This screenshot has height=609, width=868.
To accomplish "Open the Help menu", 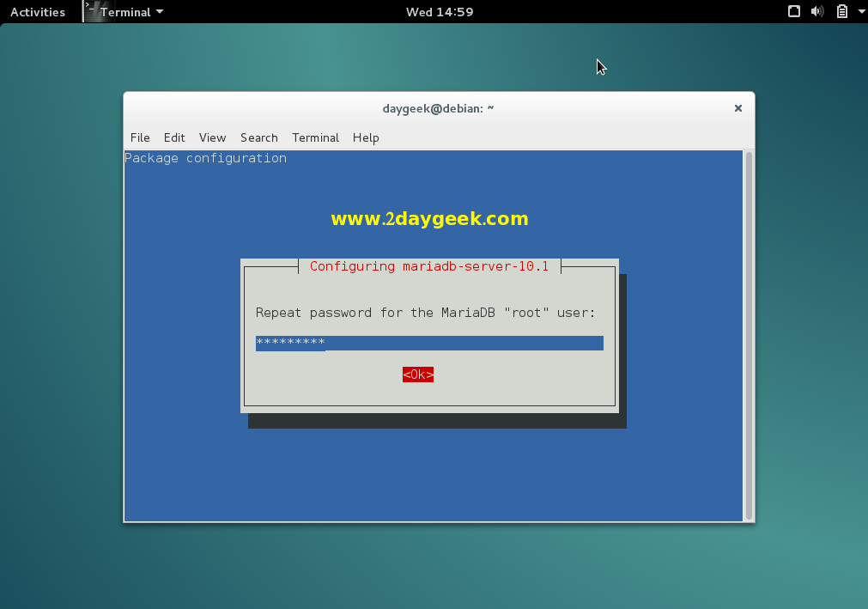I will coord(366,137).
